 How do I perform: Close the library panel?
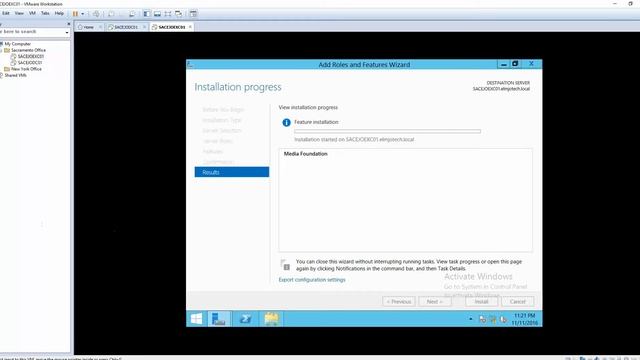(x=68, y=24)
